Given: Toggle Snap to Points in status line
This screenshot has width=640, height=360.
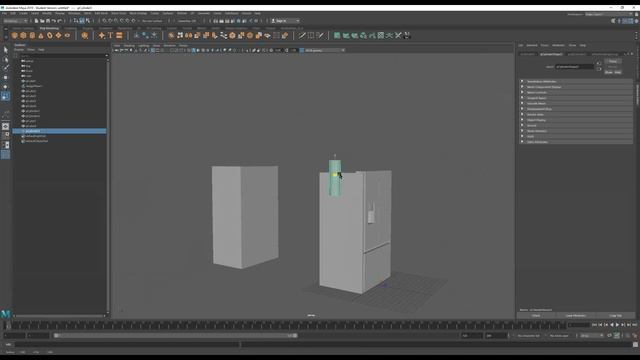Looking at the screenshot, I should click(x=116, y=21).
